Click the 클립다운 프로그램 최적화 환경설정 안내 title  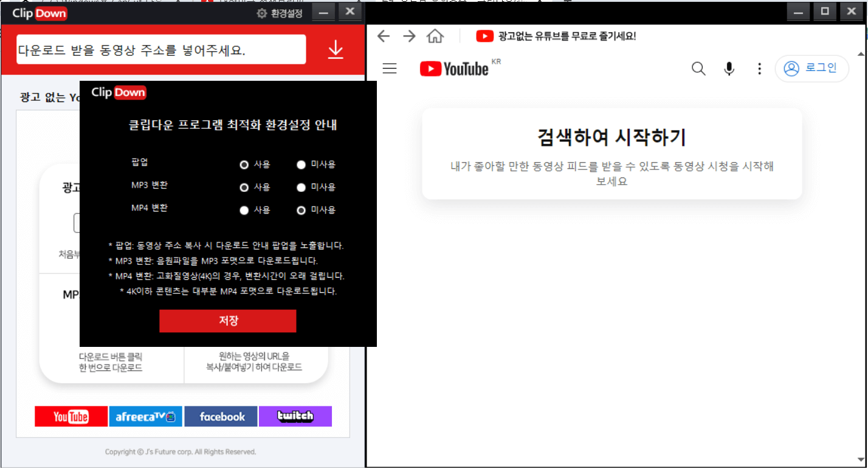pyautogui.click(x=233, y=126)
